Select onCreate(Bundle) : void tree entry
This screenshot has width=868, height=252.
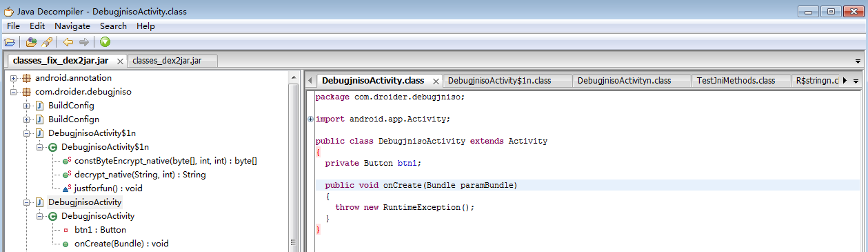coord(121,244)
